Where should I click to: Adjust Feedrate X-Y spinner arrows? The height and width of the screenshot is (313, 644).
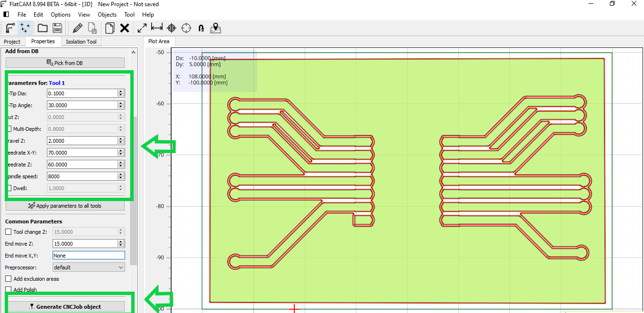(121, 153)
